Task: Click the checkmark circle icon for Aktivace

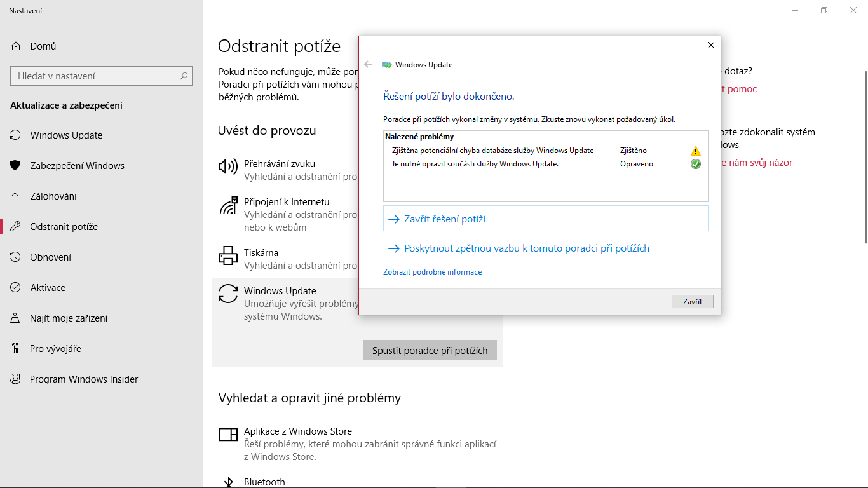Action: coord(16,288)
